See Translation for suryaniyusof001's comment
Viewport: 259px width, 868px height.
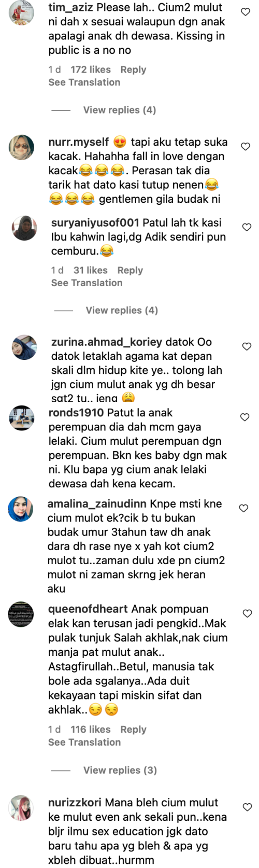pyautogui.click(x=87, y=283)
